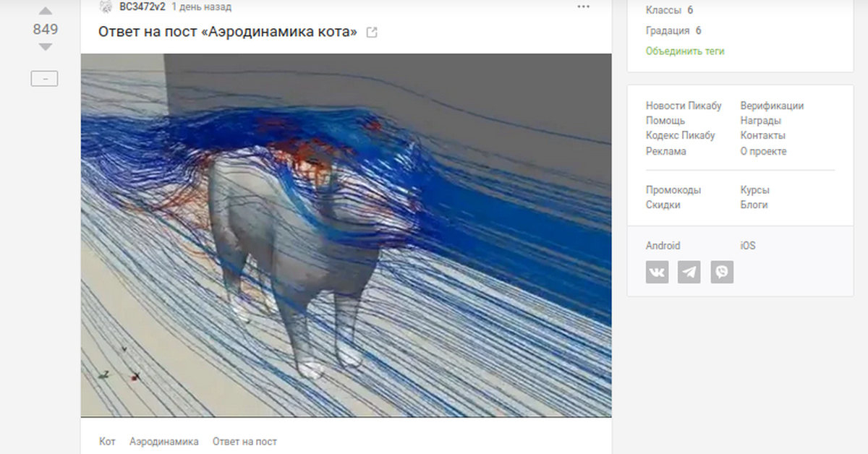Open the О проекте link

pyautogui.click(x=763, y=151)
